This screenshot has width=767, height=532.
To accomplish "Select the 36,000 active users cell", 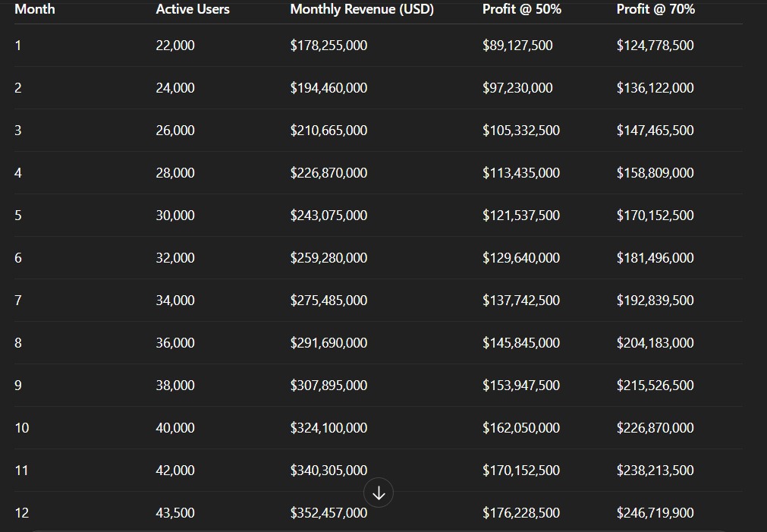I will [x=175, y=343].
